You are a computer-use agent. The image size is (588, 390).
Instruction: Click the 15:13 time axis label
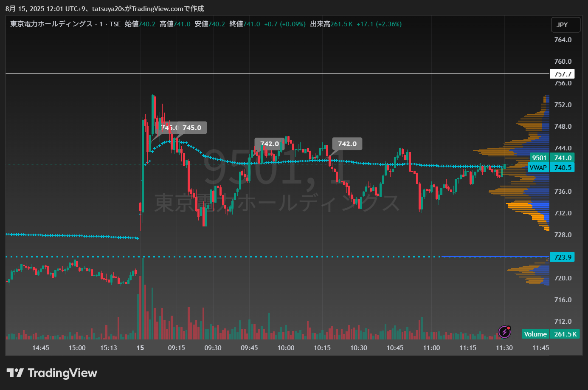(109, 348)
